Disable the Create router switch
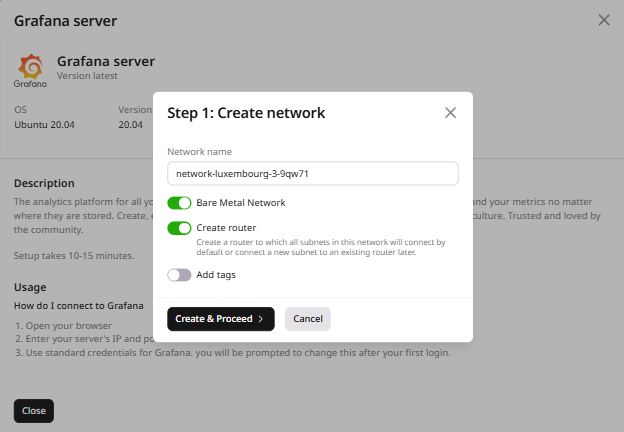 (x=179, y=228)
